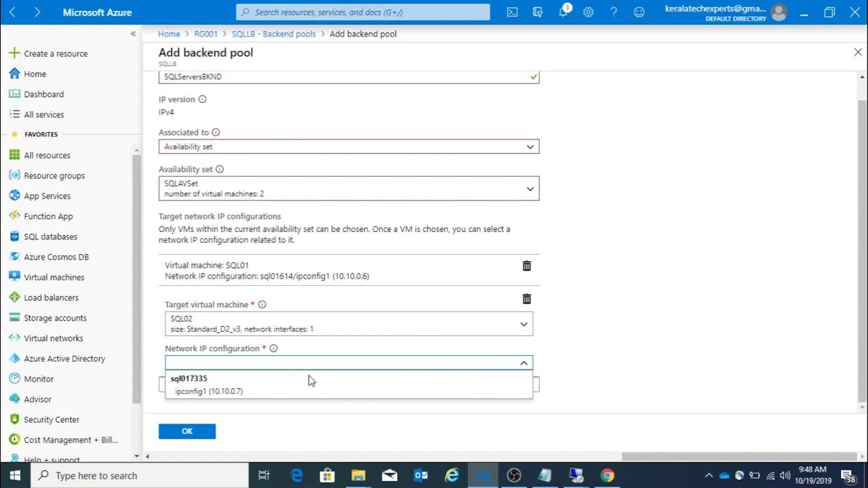Click Microsoft Azure portal title
The height and width of the screenshot is (488, 868).
[x=97, y=12]
